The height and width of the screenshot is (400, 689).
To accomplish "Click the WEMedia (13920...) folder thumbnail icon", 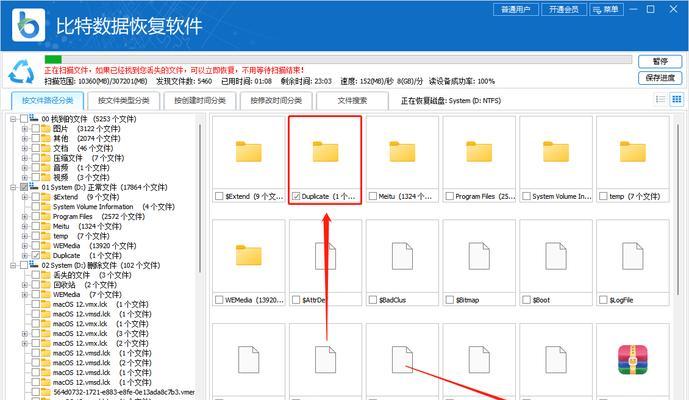I will [x=249, y=255].
